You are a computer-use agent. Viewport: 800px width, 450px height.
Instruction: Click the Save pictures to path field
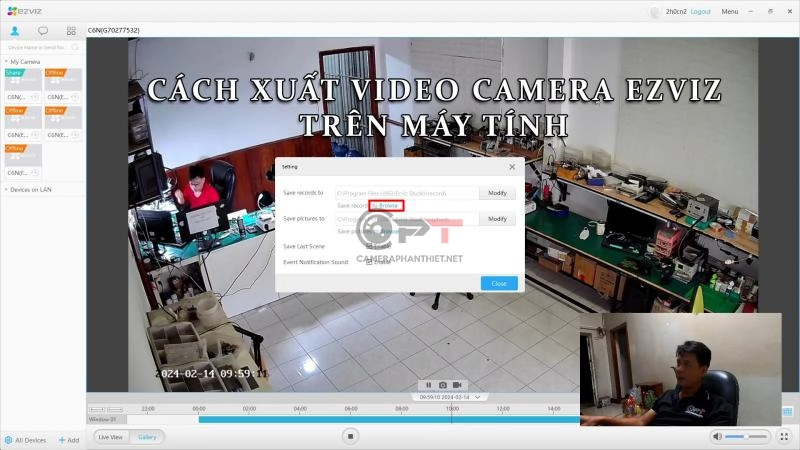(407, 218)
